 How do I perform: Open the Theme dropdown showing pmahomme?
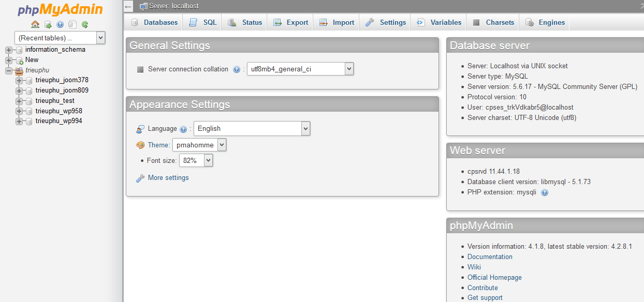click(x=199, y=145)
